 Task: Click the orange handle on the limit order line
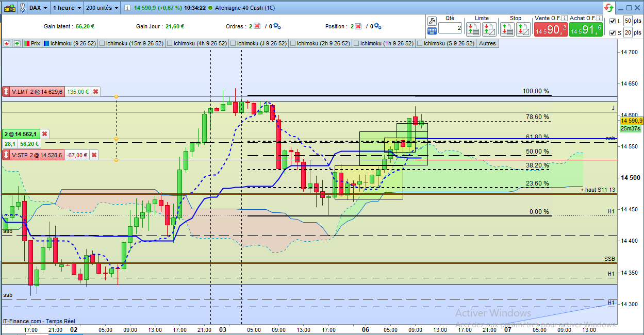116,96
